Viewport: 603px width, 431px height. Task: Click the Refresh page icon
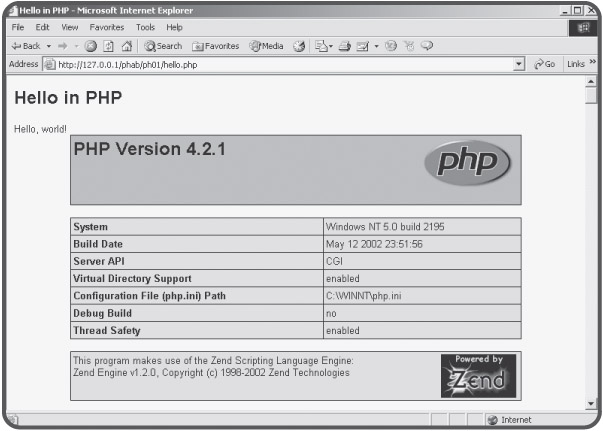[106, 45]
